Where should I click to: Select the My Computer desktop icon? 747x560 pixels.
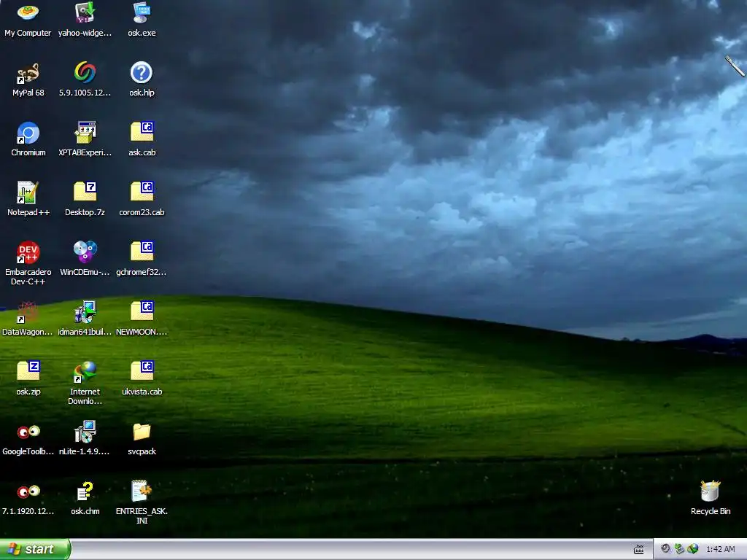pyautogui.click(x=28, y=13)
